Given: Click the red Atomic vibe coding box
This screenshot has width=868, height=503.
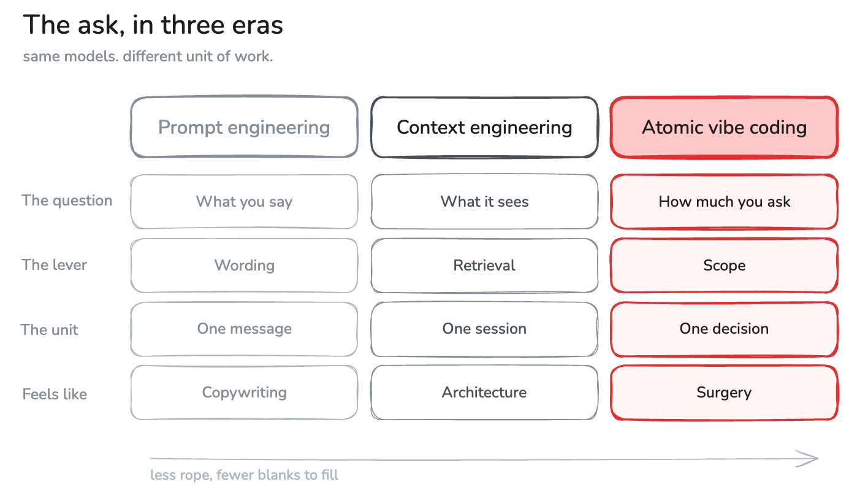Looking at the screenshot, I should [x=724, y=127].
